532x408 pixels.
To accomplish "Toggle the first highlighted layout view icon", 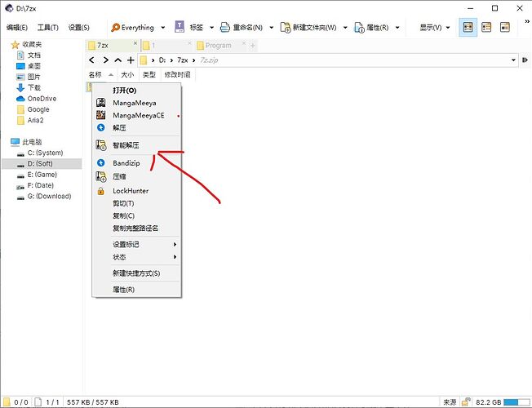I will (468, 27).
